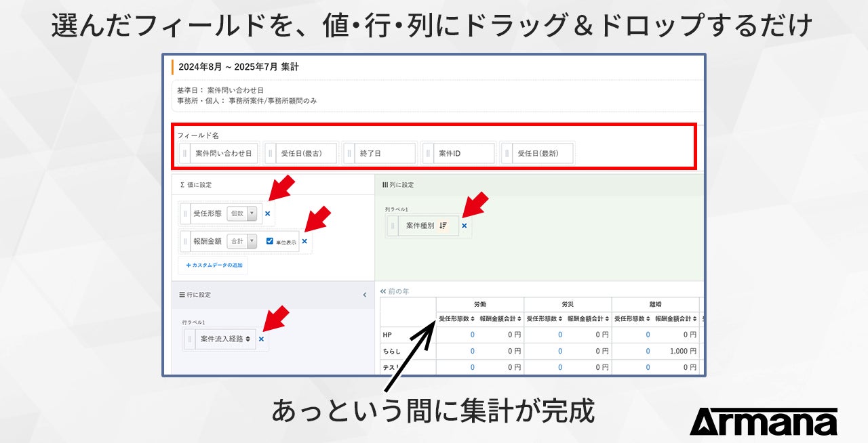The height and width of the screenshot is (443, 868).
Task: Click the drag handle of the 終了日 field
Action: pos(349,154)
